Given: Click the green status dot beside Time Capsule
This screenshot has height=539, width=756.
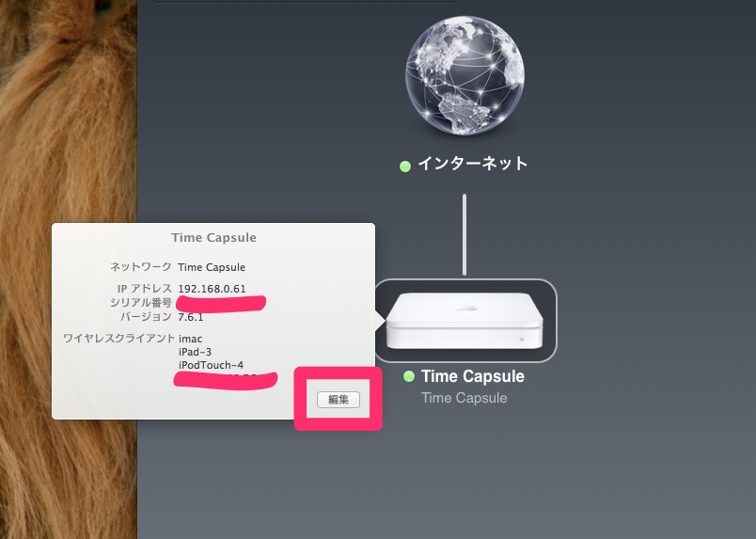Looking at the screenshot, I should (x=408, y=376).
